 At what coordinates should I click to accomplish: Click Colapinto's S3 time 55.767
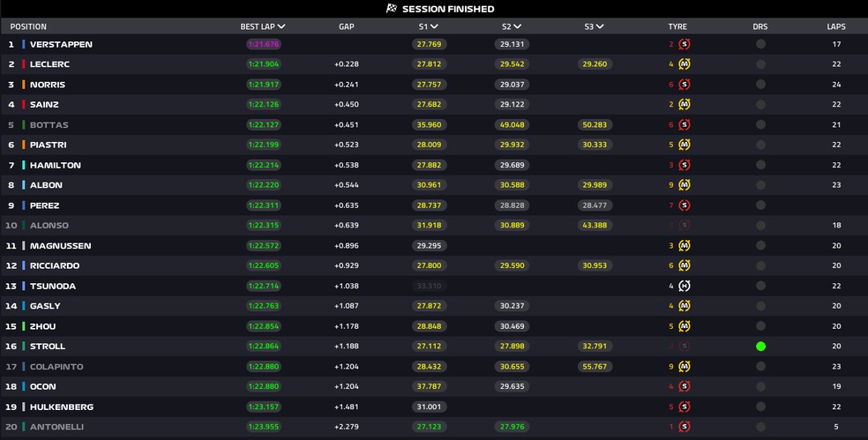pos(595,367)
